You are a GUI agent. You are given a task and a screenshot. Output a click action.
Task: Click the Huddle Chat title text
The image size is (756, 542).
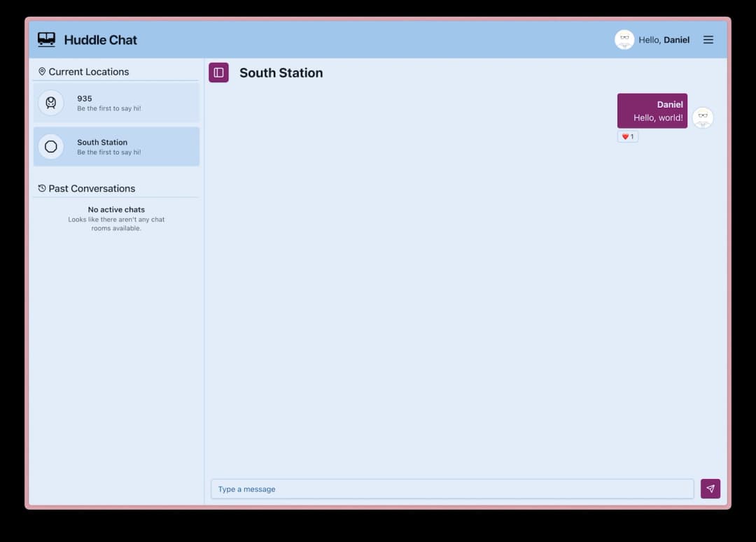pyautogui.click(x=100, y=40)
